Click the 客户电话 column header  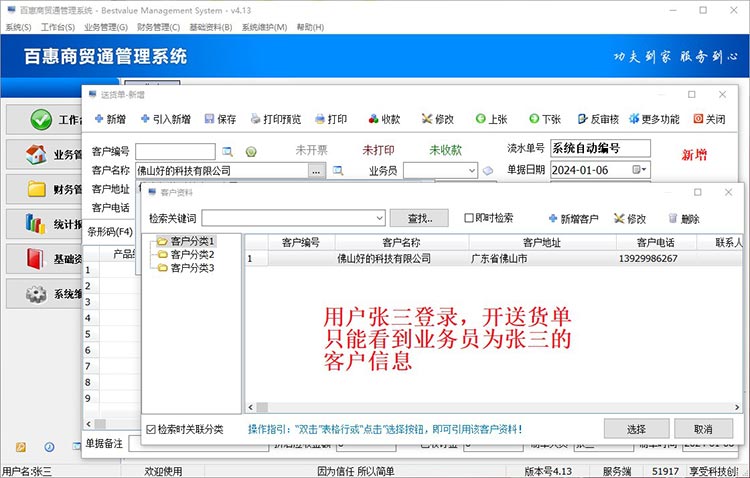[656, 243]
